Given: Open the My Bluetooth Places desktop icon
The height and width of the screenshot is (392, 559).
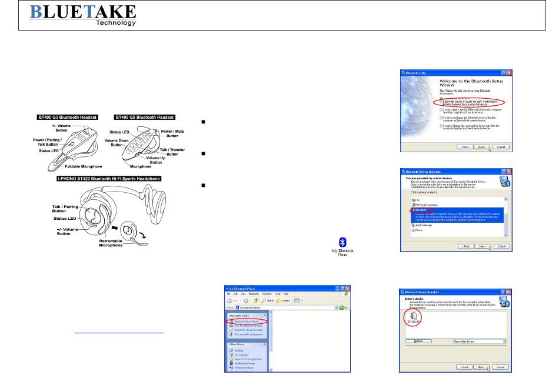Looking at the screenshot, I should 342,246.
